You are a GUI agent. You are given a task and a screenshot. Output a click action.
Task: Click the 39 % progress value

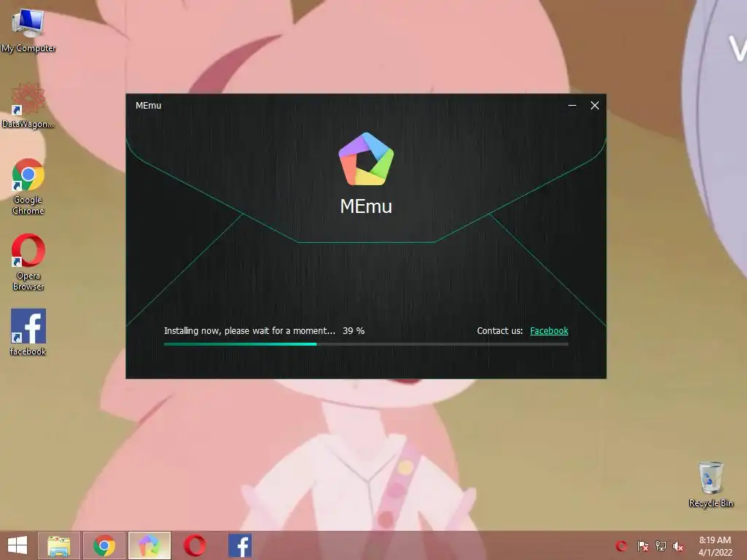[354, 330]
